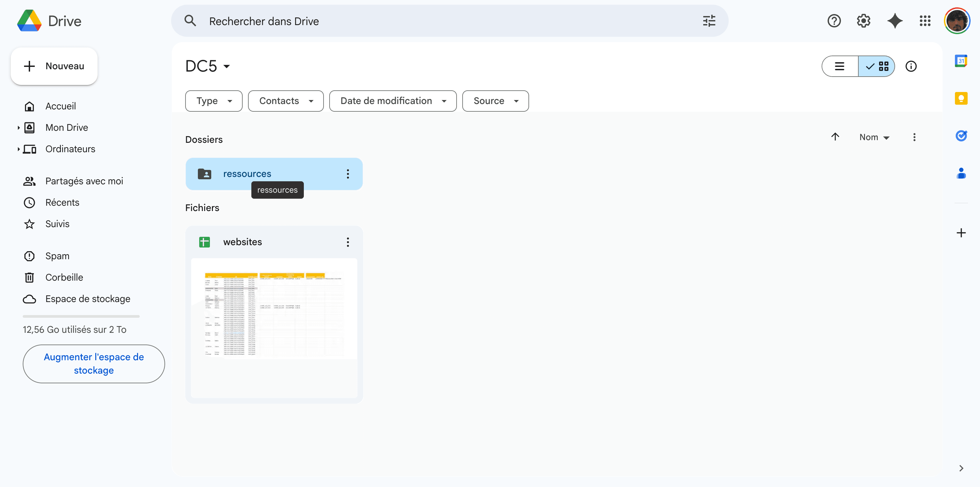
Task: Open Google Keep side panel icon
Action: [x=961, y=98]
